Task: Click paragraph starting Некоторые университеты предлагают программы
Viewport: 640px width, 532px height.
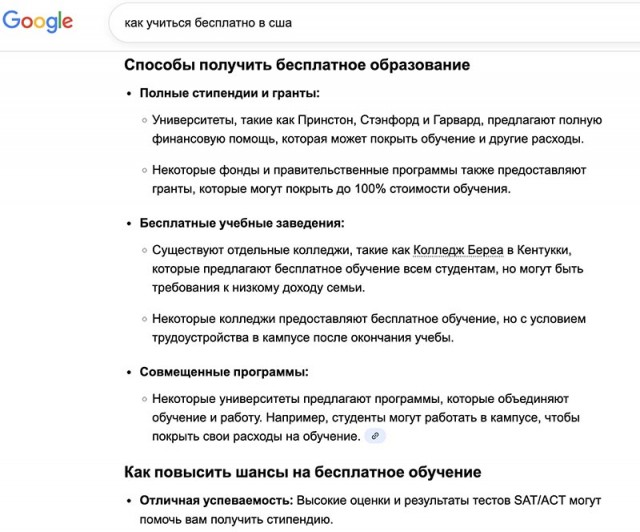Action: [366, 417]
